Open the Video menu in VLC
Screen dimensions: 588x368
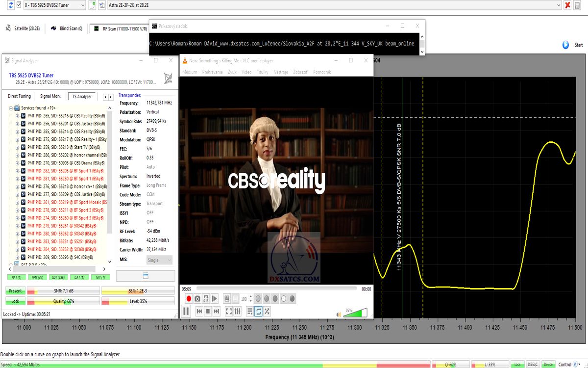tap(246, 72)
